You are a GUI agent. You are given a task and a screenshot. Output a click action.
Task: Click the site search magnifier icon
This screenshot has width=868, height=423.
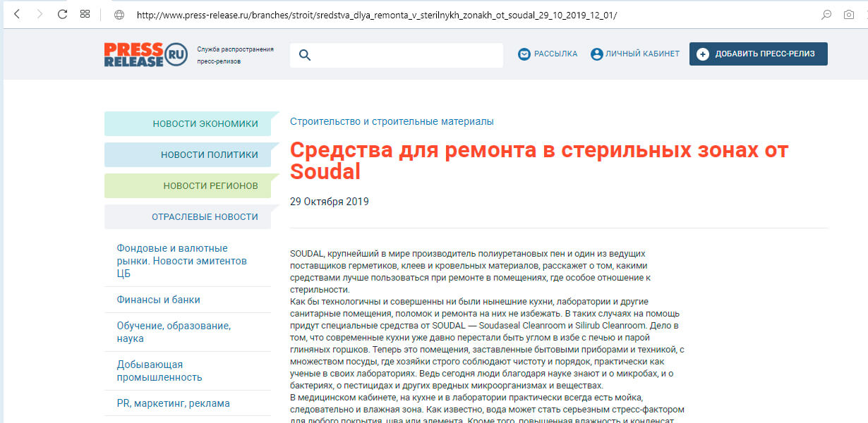point(305,55)
